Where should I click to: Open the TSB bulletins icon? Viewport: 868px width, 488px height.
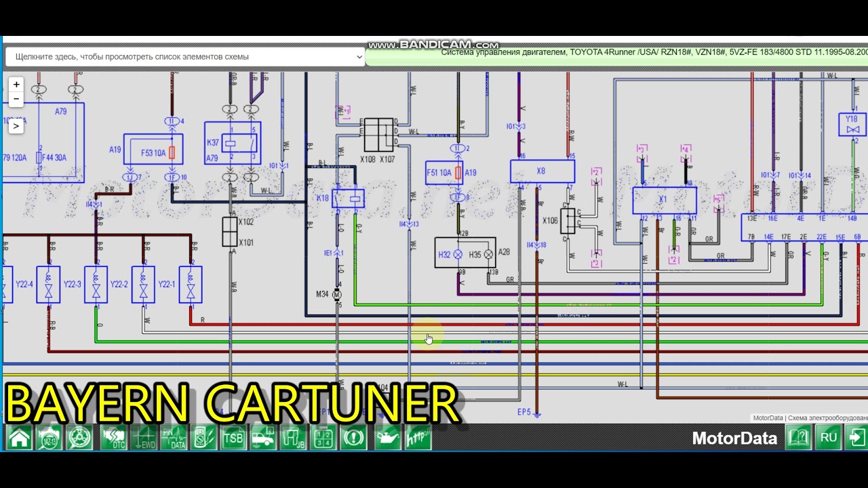click(x=233, y=438)
